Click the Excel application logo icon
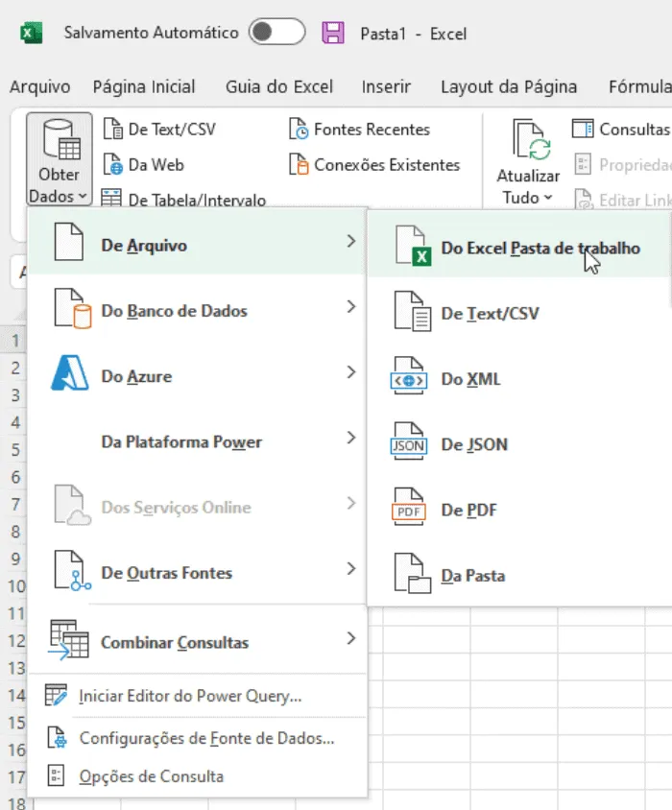The image size is (672, 810). [31, 34]
